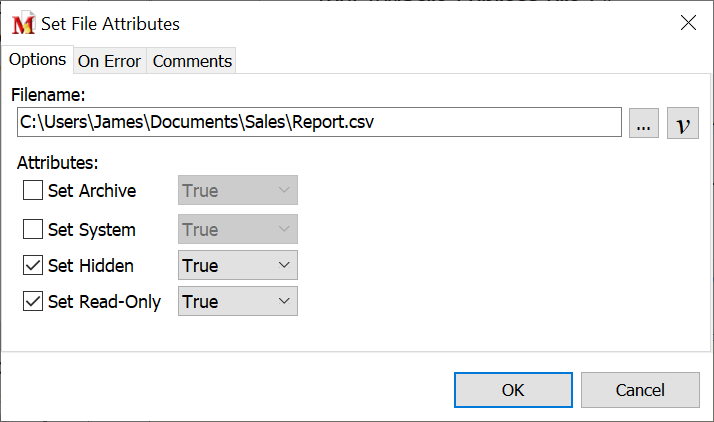Open the Set Read-Only value dropdown
Screen dimensions: 714x422
click(237, 301)
